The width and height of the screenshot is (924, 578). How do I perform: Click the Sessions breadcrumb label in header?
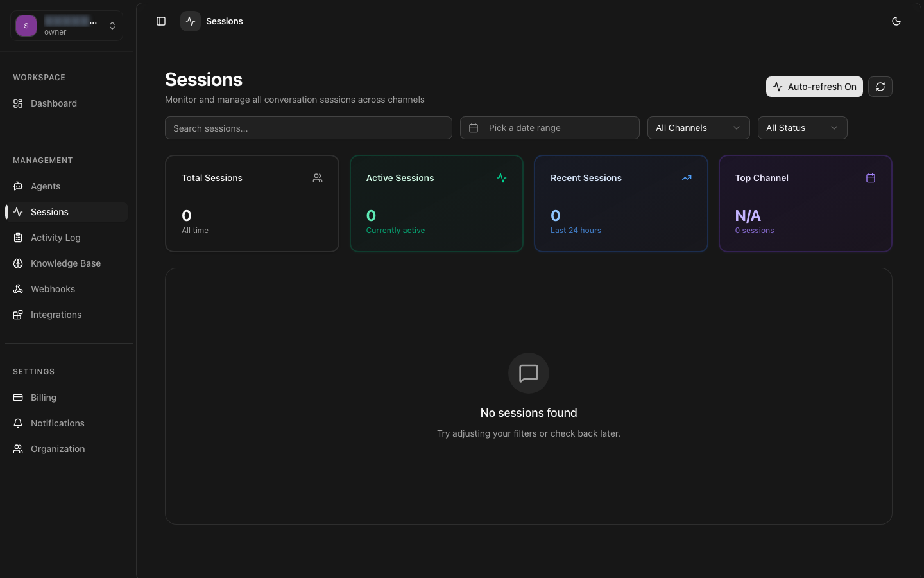(225, 21)
